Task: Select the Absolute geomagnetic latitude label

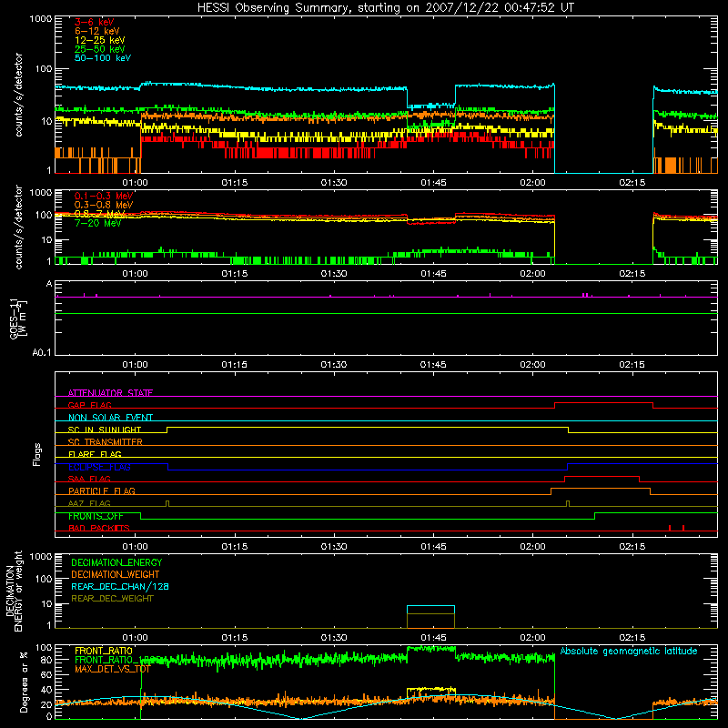Action: 629,652
